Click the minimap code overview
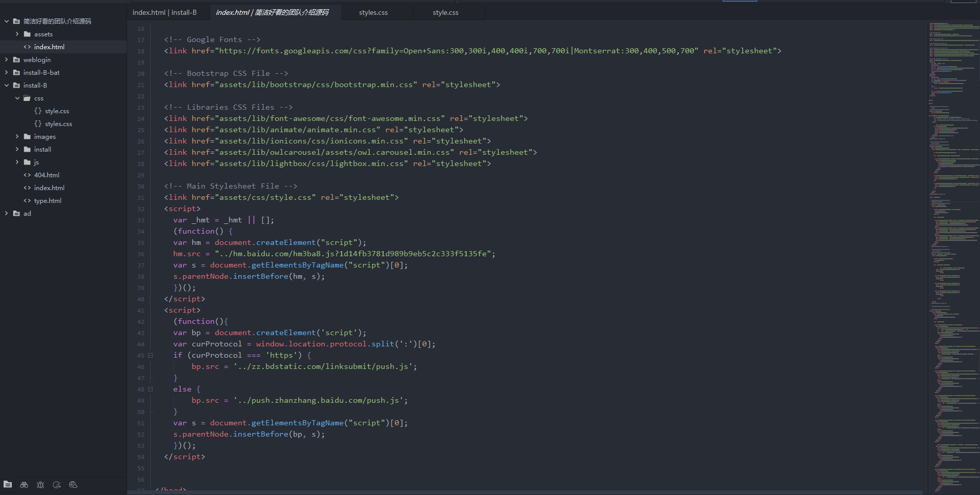Viewport: 980px width, 495px height. pyautogui.click(x=954, y=256)
